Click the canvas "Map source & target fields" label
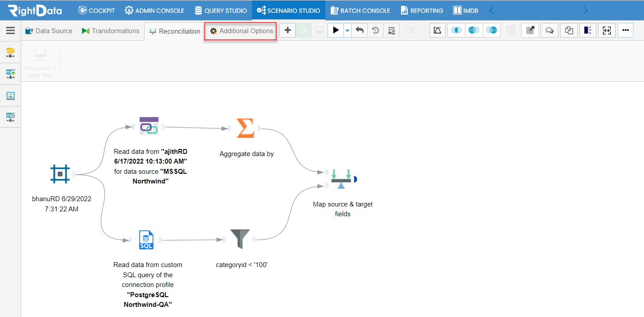This screenshot has width=644, height=317. pos(343,209)
